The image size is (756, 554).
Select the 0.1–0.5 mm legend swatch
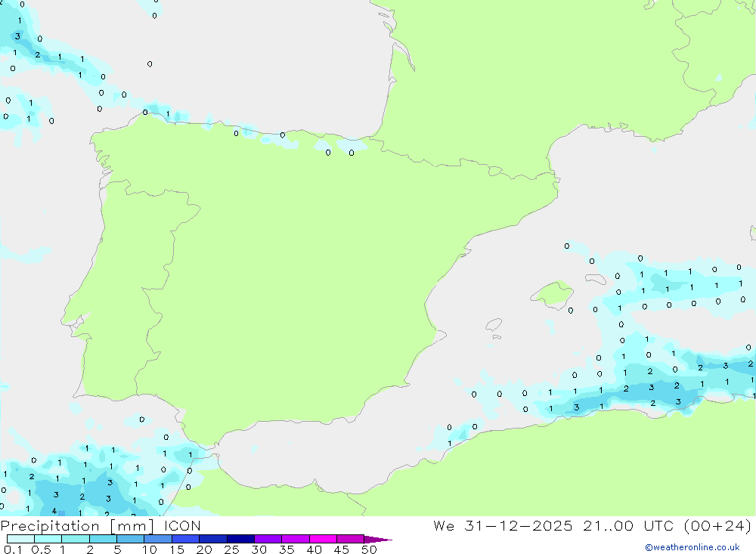pyautogui.click(x=20, y=539)
